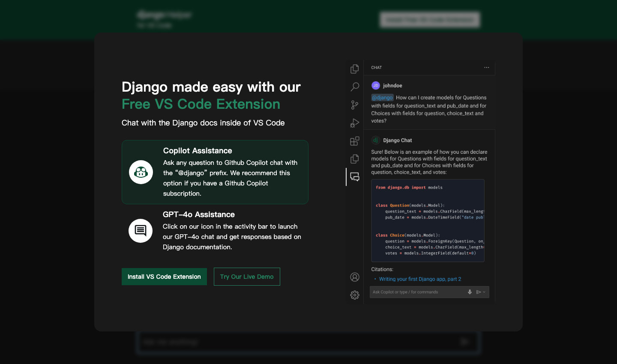
Task: Open the Manage gear icon
Action: click(355, 295)
